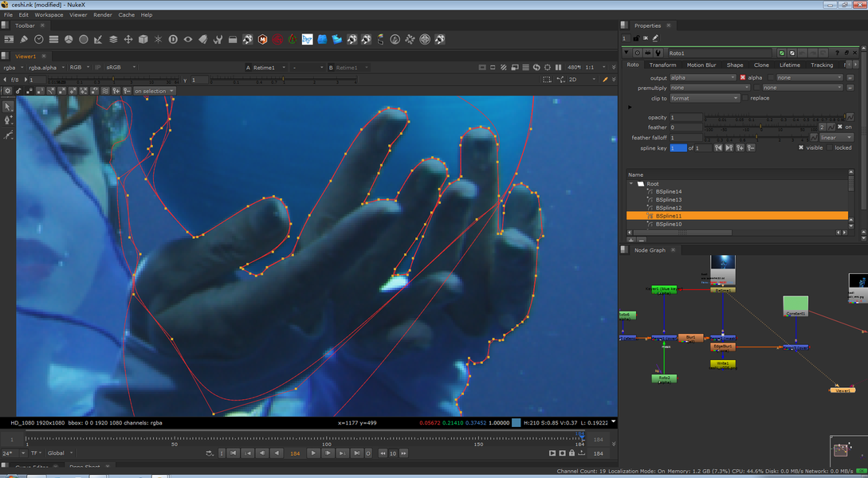868x478 pixels.
Task: Select the arrow Select tool in viewer
Action: point(8,106)
